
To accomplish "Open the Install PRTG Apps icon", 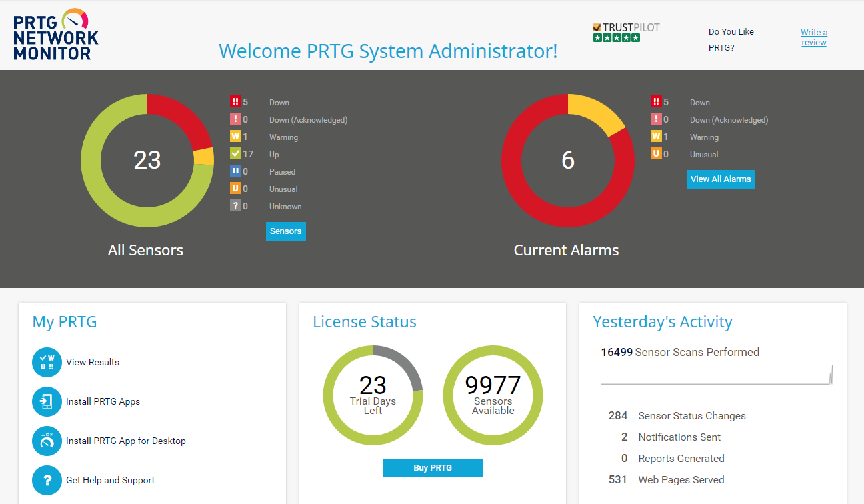I will (x=47, y=401).
